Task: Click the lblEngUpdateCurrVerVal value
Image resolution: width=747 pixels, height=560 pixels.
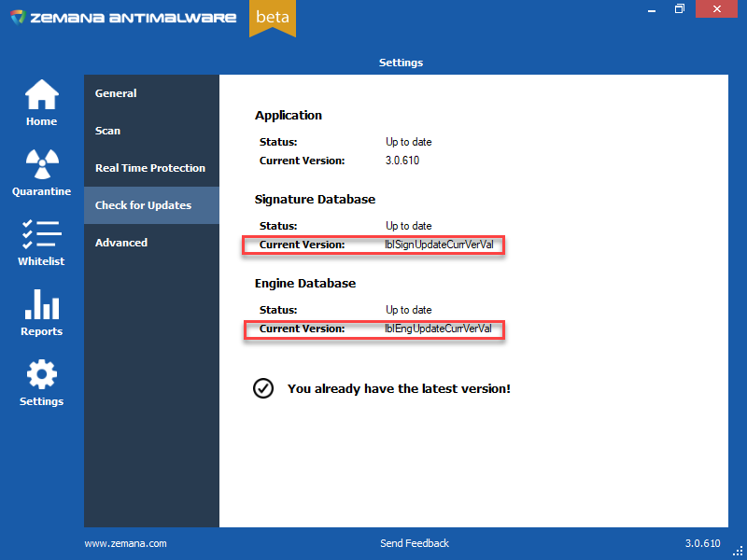Action: pyautogui.click(x=438, y=329)
